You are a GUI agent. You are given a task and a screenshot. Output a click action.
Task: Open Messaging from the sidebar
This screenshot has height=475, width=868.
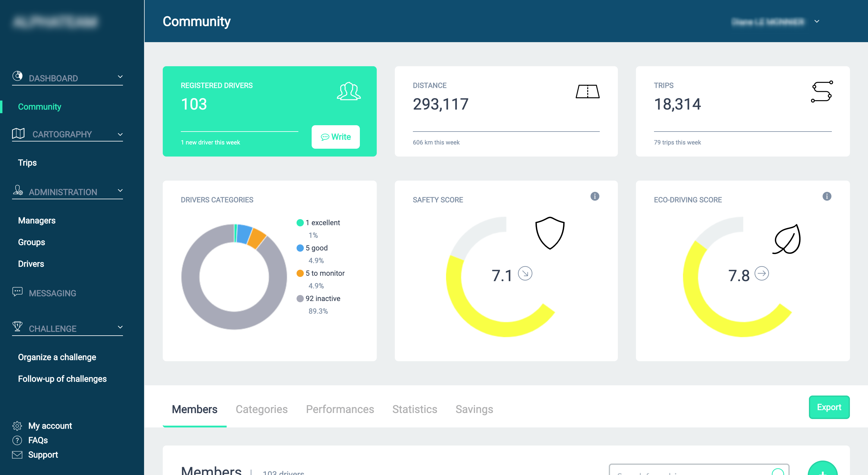tap(52, 293)
